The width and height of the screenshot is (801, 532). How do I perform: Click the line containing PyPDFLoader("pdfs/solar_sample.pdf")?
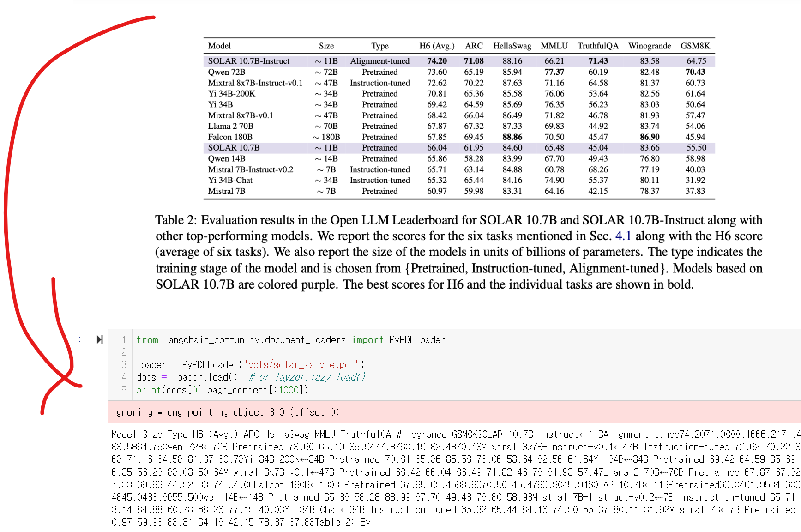250,365
